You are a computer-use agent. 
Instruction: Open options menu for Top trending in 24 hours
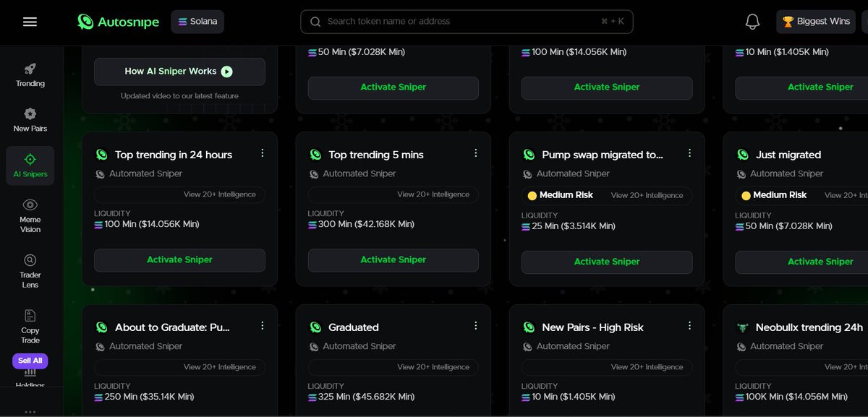click(263, 153)
